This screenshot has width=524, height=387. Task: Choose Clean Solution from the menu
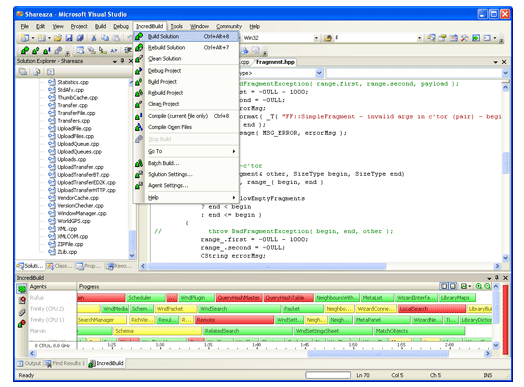pos(186,58)
